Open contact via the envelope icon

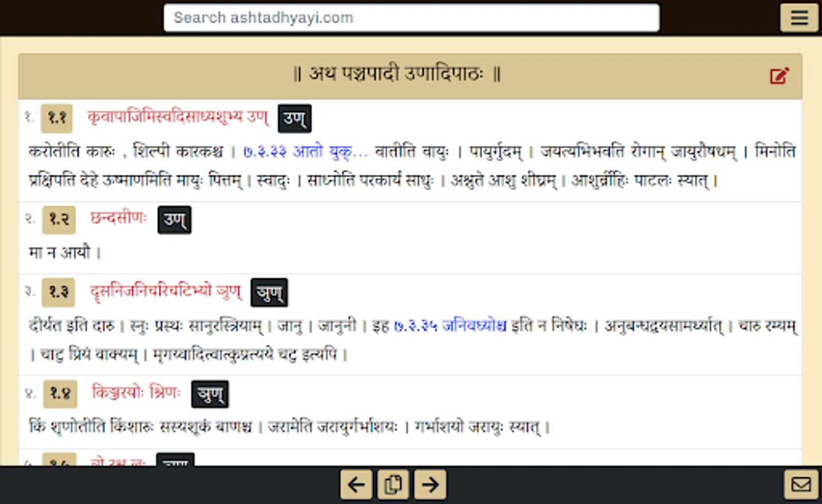point(802,483)
